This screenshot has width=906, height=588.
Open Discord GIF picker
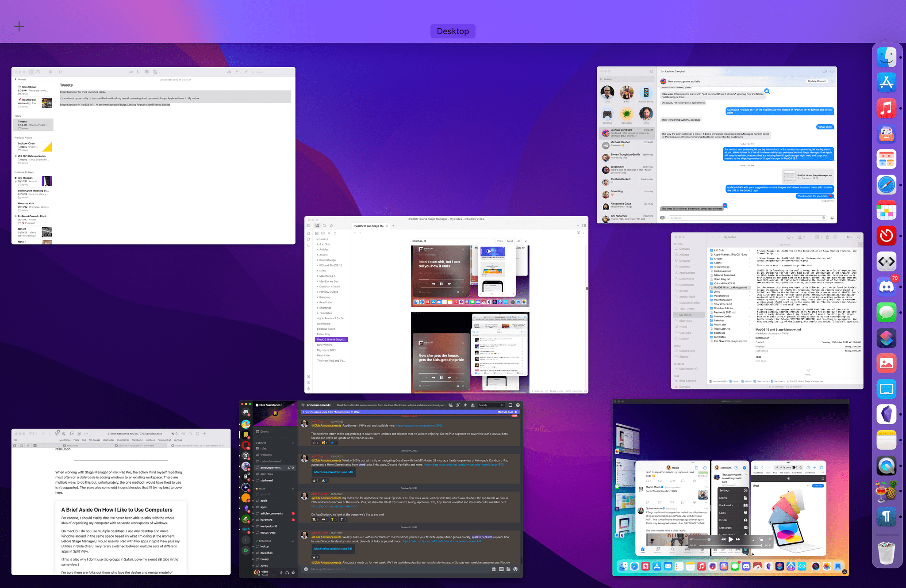[x=501, y=569]
